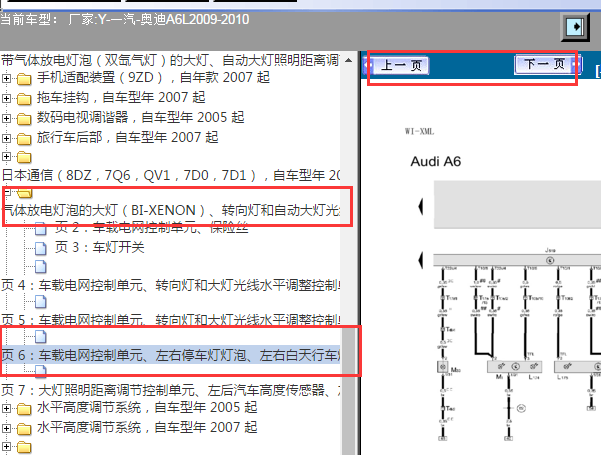This screenshot has width=601, height=455.
Task: Select 旅行车后部，自车型年 2007 起
Action: [x=128, y=137]
